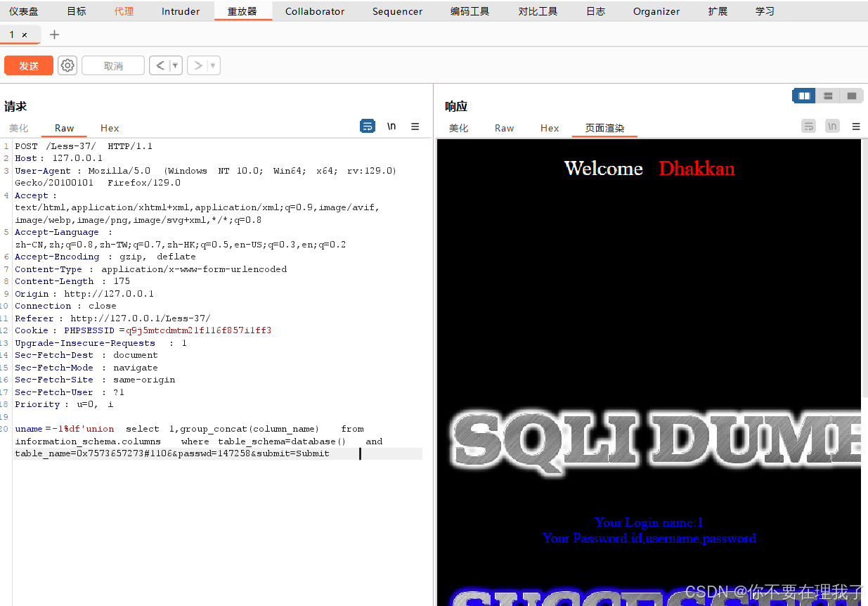Open the Organizer tab

pos(656,11)
